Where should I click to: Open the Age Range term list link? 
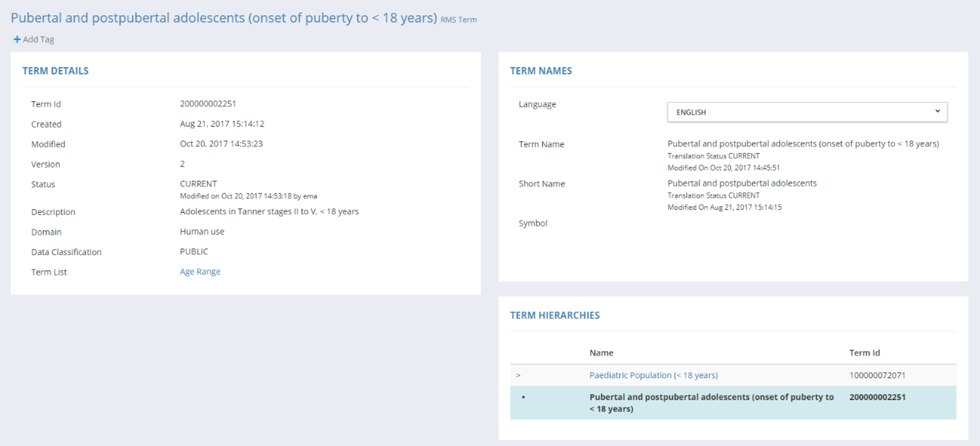(200, 272)
